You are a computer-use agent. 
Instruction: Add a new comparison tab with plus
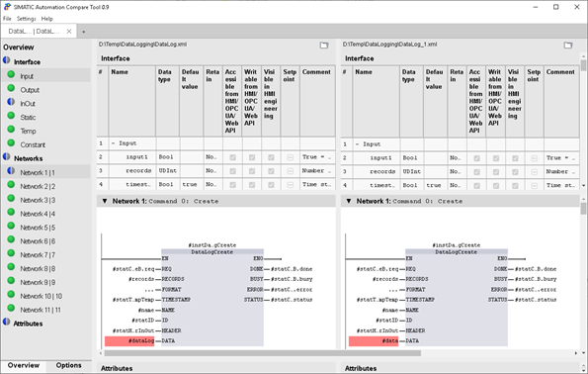(84, 32)
